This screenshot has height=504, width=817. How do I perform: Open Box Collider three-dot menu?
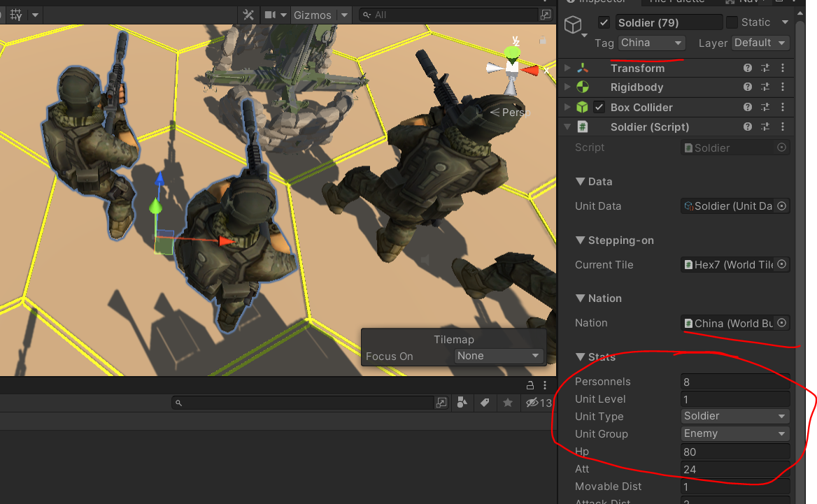(783, 107)
